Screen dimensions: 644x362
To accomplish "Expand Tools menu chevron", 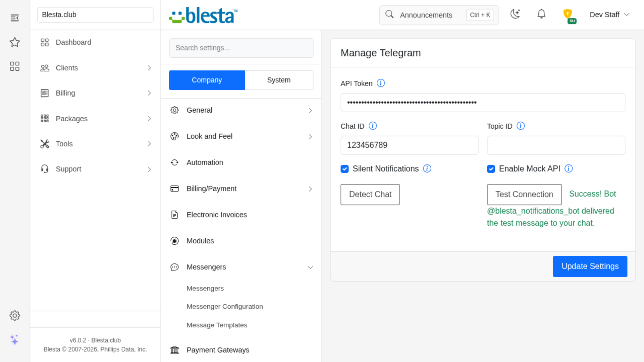I will pos(149,144).
